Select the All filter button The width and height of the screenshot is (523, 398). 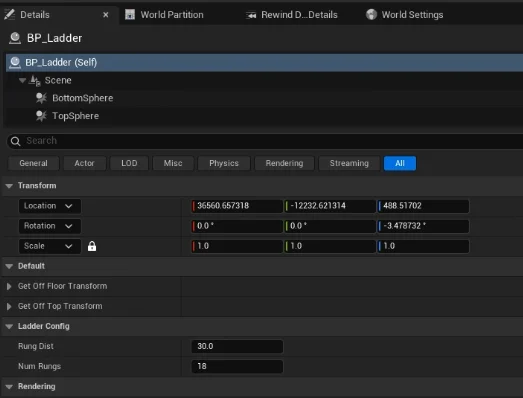pyautogui.click(x=400, y=163)
